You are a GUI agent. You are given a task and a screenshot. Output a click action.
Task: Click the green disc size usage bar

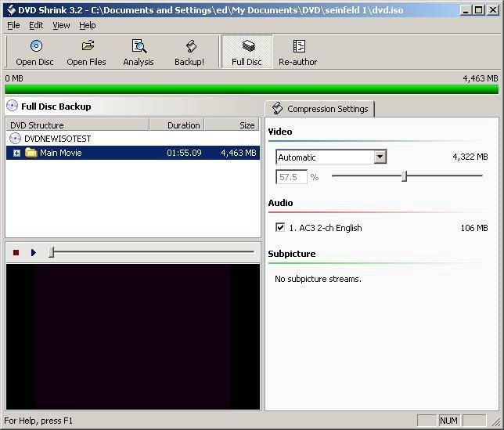pos(252,89)
